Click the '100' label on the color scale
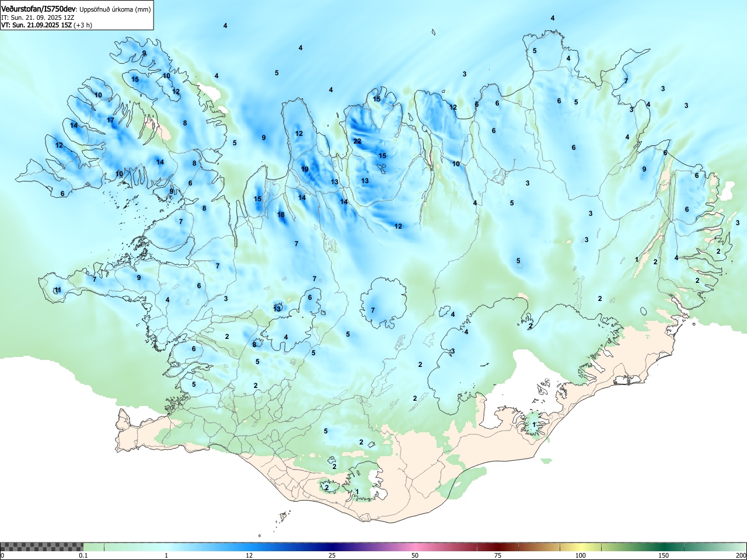The width and height of the screenshot is (747, 560). tap(581, 555)
